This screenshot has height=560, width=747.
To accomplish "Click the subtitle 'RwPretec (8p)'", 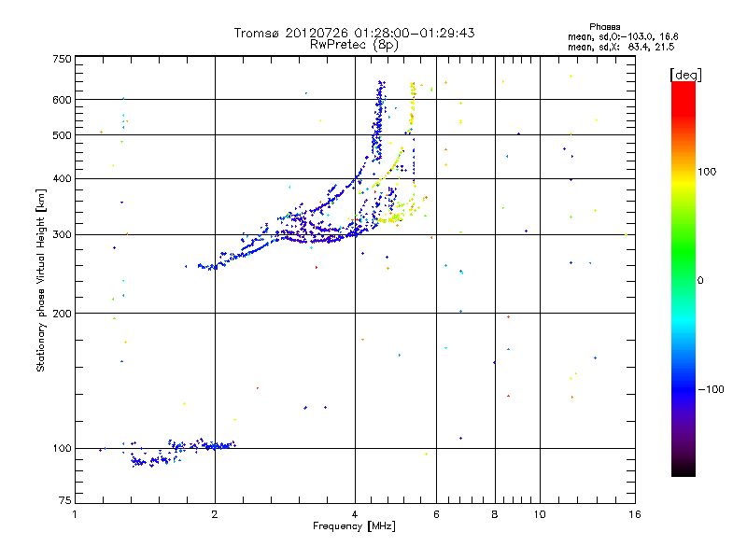I will click(x=354, y=45).
